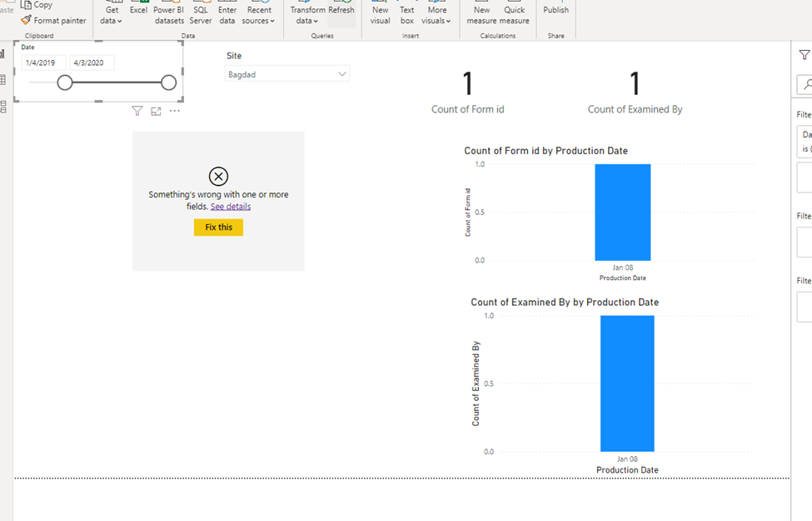Screen dimensions: 812x521
Task: Refresh the data queries
Action: [x=341, y=9]
